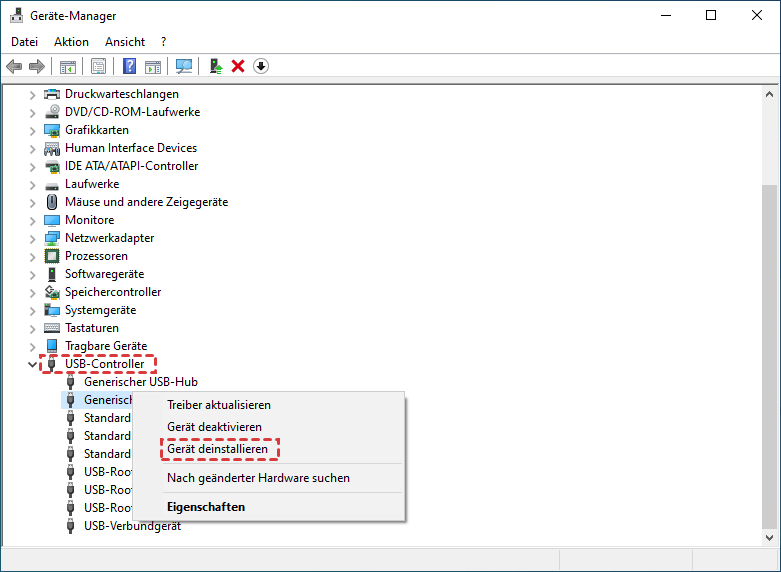Click the blue Help question mark icon
Image resolution: width=781 pixels, height=572 pixels.
130,66
